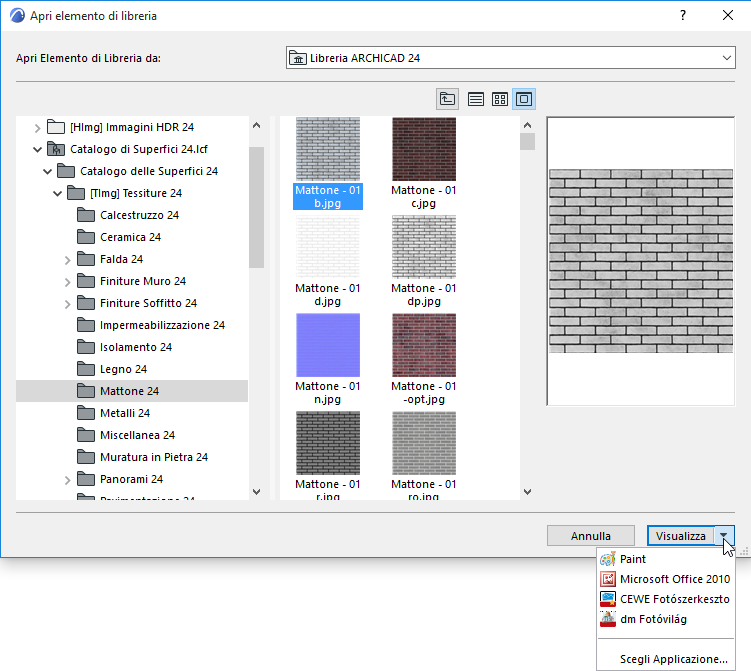Click the folder tree scrollbar thumb
The width and height of the screenshot is (751, 671).
pos(257,207)
